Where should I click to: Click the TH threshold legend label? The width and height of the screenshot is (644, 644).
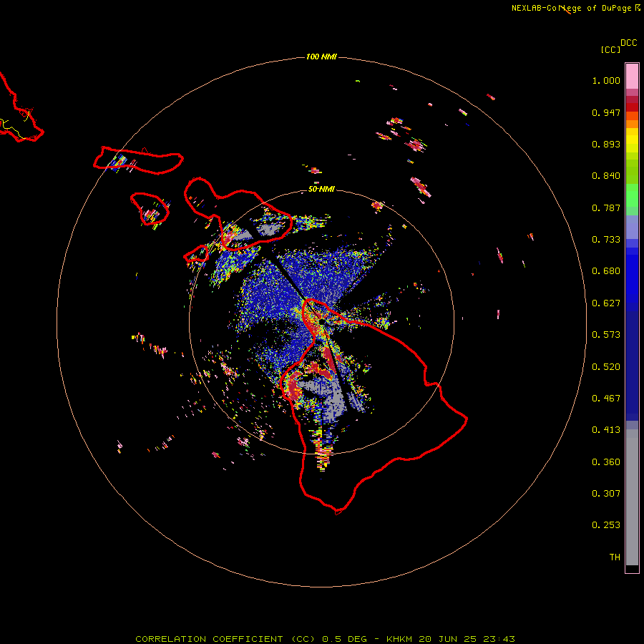[x=615, y=557]
